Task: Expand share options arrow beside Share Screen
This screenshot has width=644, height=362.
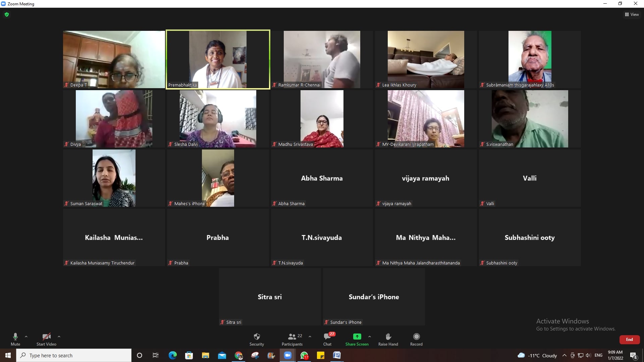Action: pyautogui.click(x=370, y=336)
